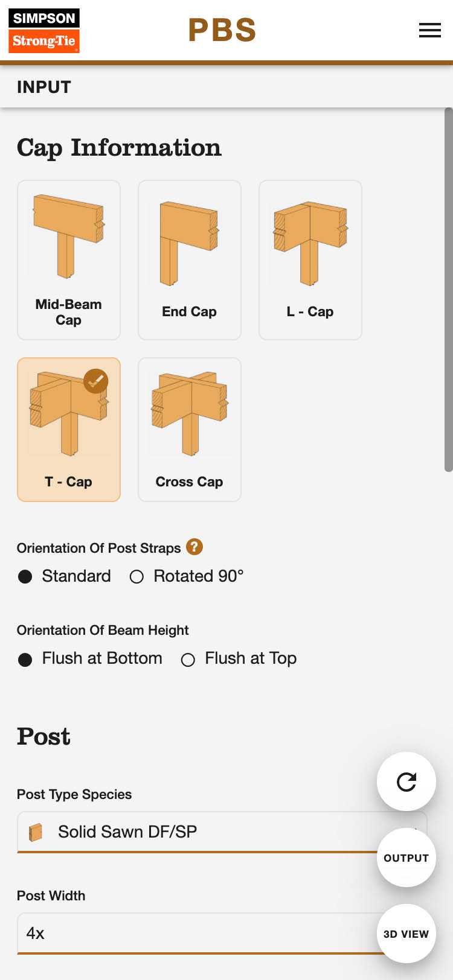Click the Simpson Strong-Tie logo
Viewport: 453px width, 980px height.
coord(44,31)
